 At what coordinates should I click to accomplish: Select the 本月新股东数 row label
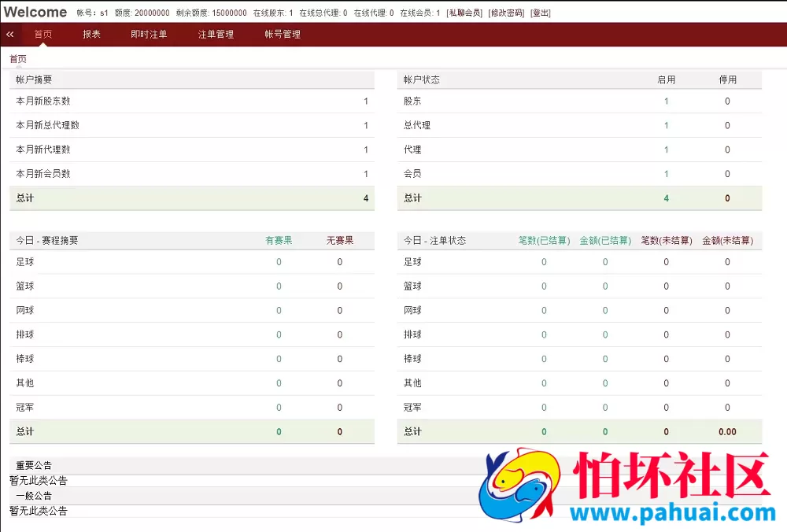(43, 101)
